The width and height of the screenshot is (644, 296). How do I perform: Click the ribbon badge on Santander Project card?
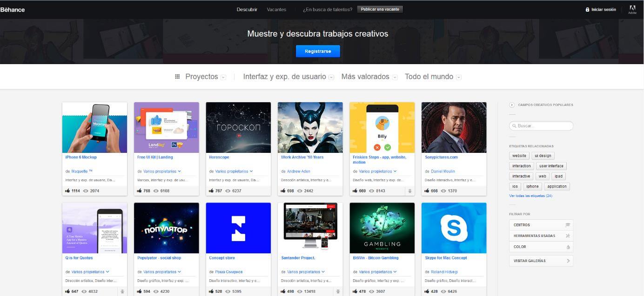pyautogui.click(x=338, y=292)
